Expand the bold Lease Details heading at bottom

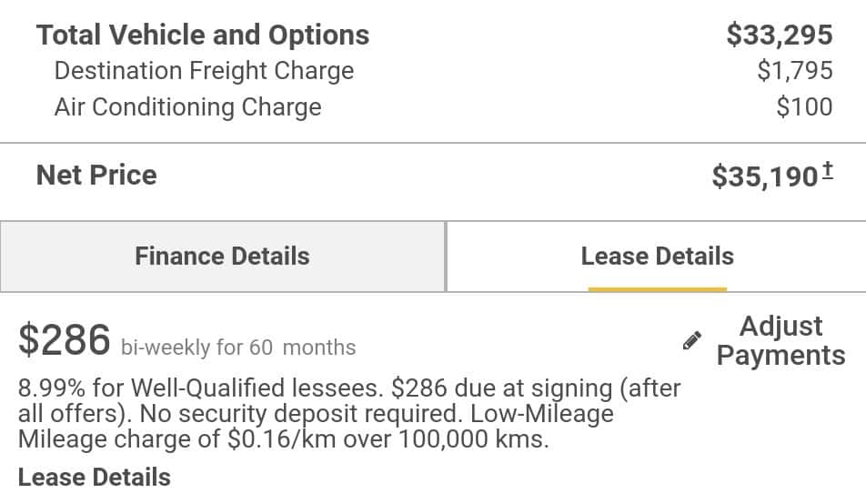pos(94,477)
